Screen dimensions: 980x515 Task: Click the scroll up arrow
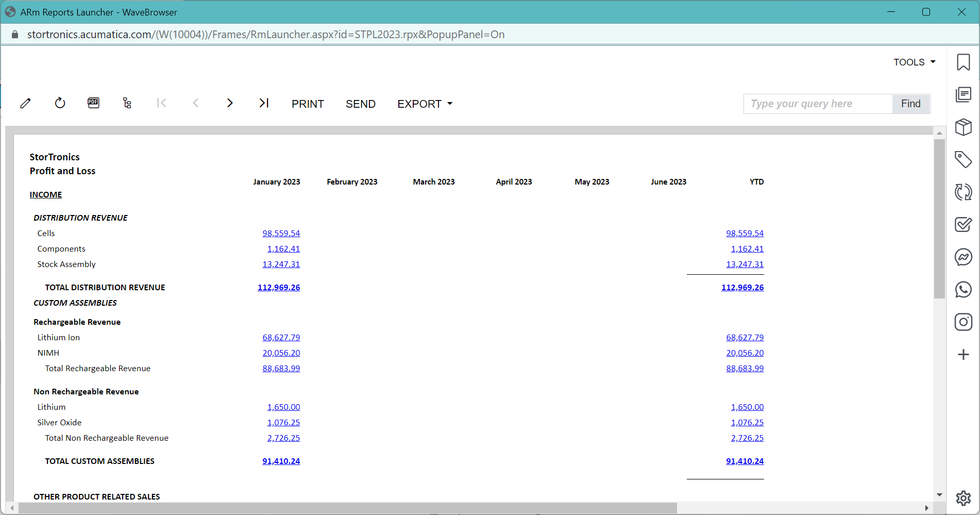coord(939,133)
